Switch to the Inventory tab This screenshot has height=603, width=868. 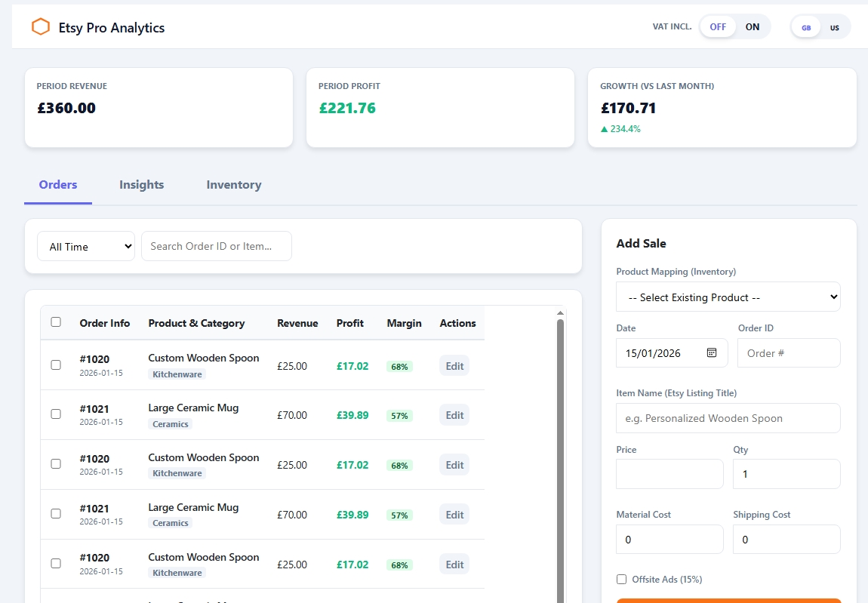234,185
